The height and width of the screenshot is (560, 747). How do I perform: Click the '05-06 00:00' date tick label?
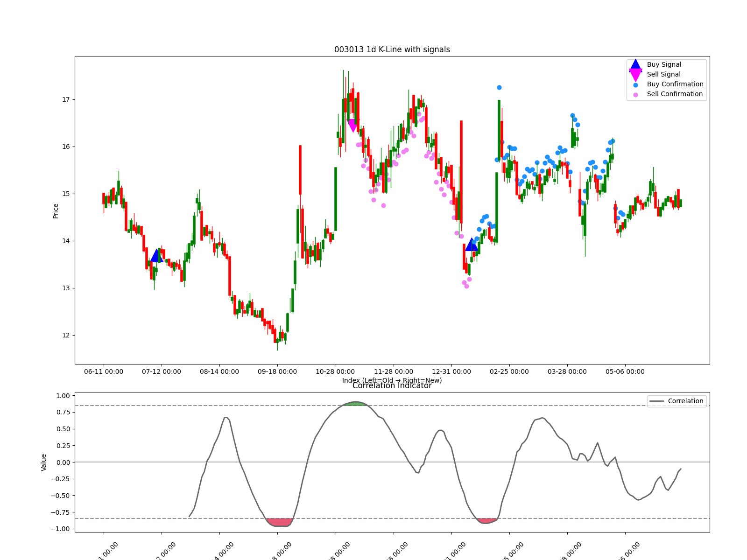pyautogui.click(x=625, y=372)
